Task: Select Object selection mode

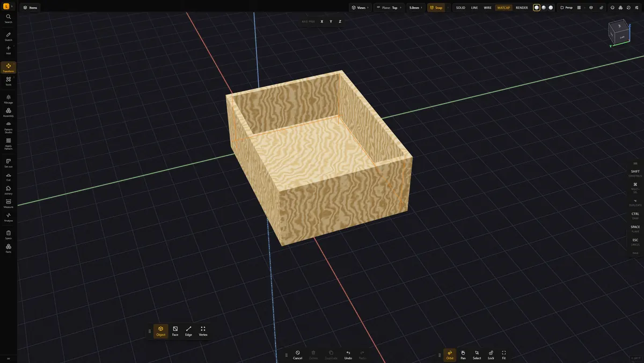Action: coord(160,331)
